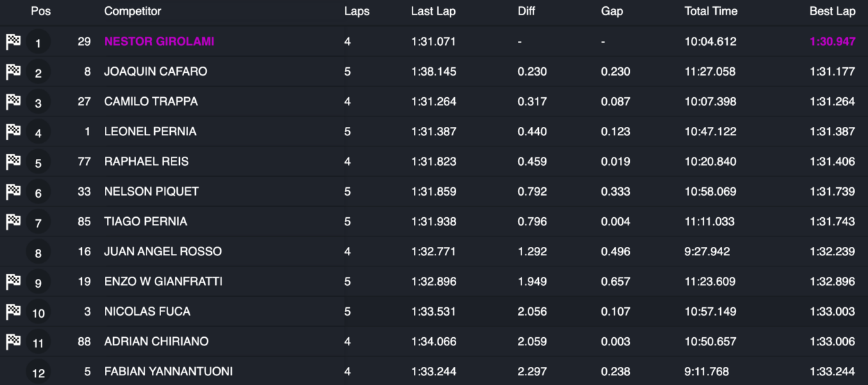This screenshot has height=385, width=868.
Task: Sort by the Best Lap column header
Action: [x=833, y=11]
